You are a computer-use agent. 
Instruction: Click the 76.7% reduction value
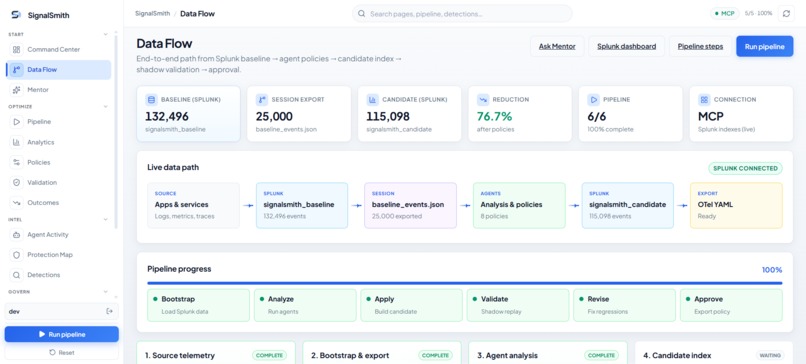494,116
